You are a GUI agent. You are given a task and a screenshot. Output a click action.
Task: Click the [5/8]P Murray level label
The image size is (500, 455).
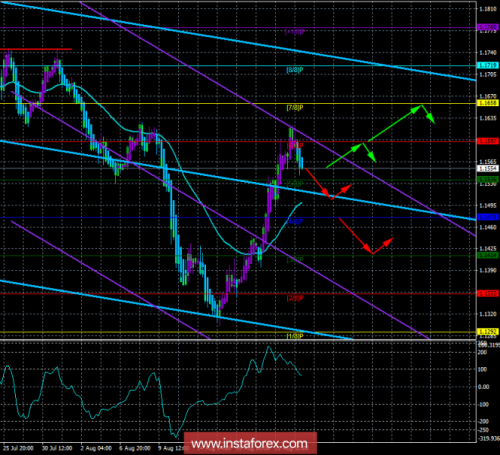(x=295, y=184)
